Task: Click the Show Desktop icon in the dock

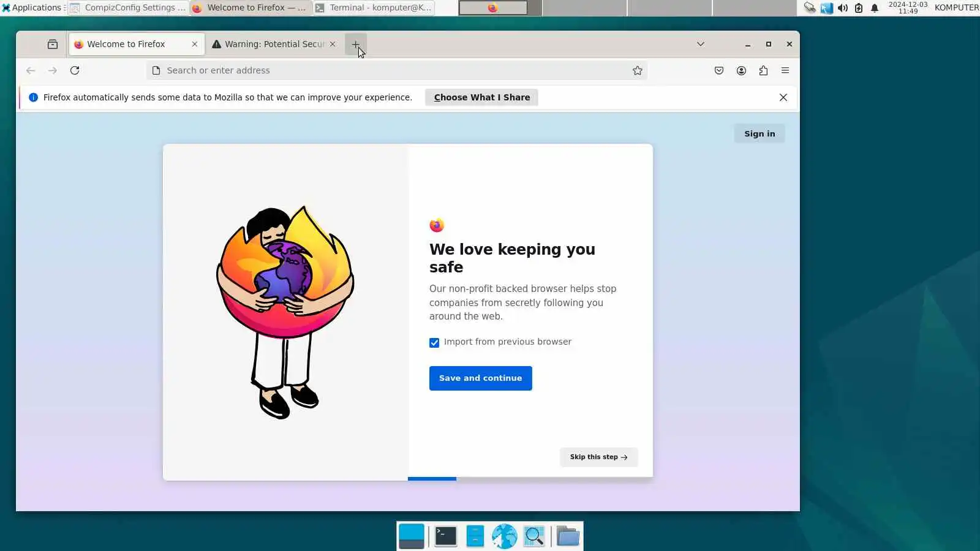Action: (412, 536)
